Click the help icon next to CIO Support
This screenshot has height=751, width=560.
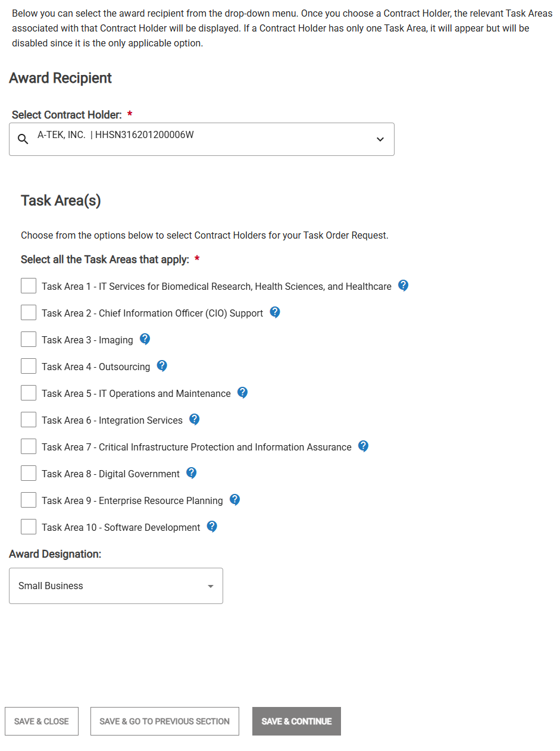(275, 312)
